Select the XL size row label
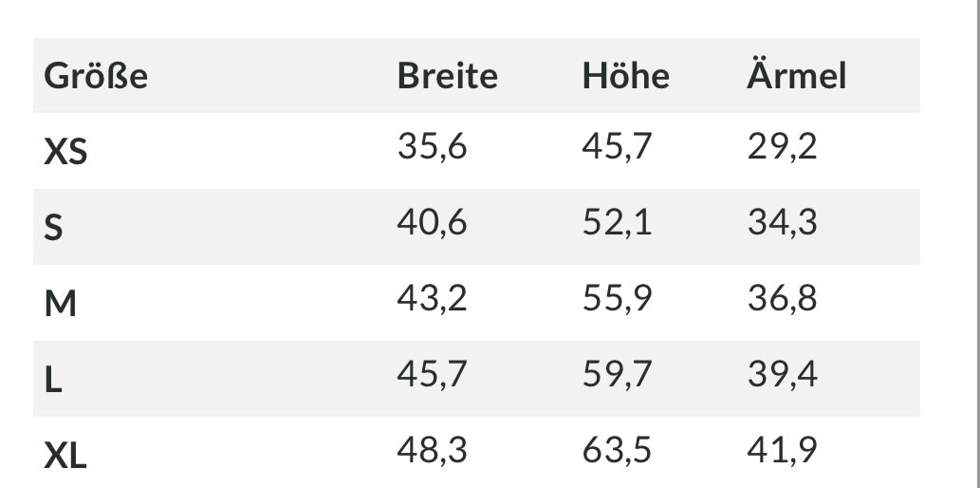 coord(65,456)
